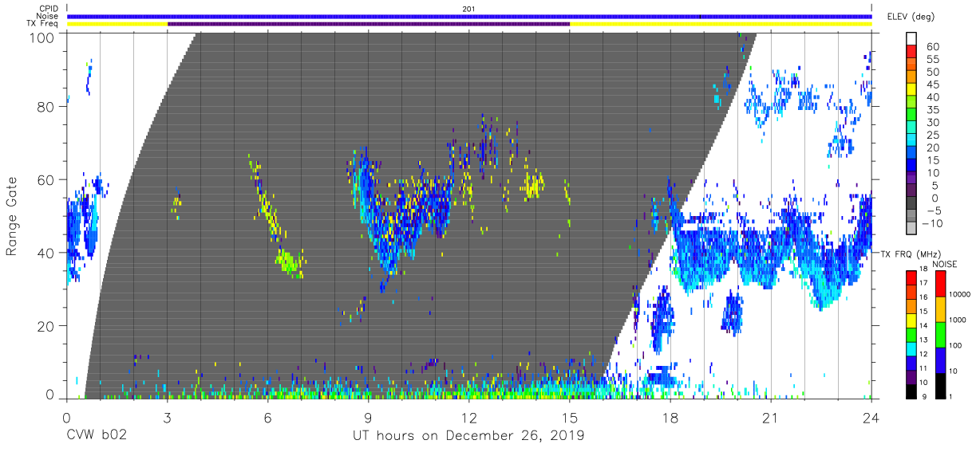The image size is (980, 452).
Task: Click NOISE colorbar label 1000
Action: (958, 320)
